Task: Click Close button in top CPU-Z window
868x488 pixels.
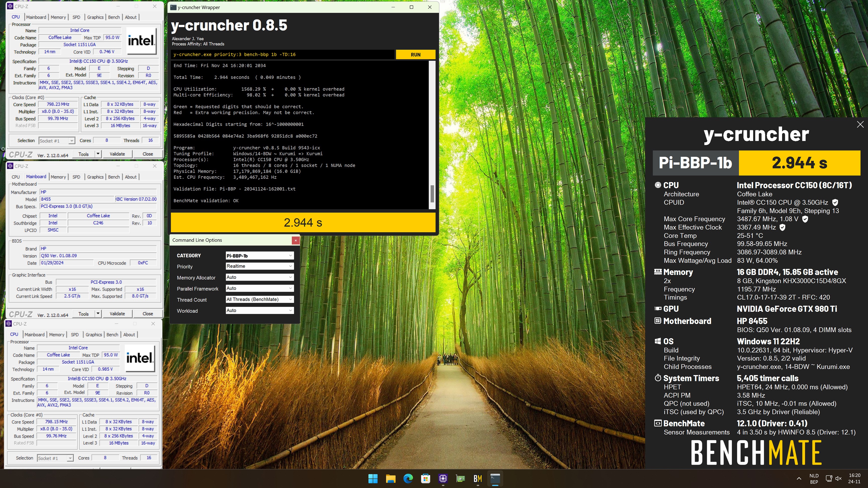Action: pos(148,154)
